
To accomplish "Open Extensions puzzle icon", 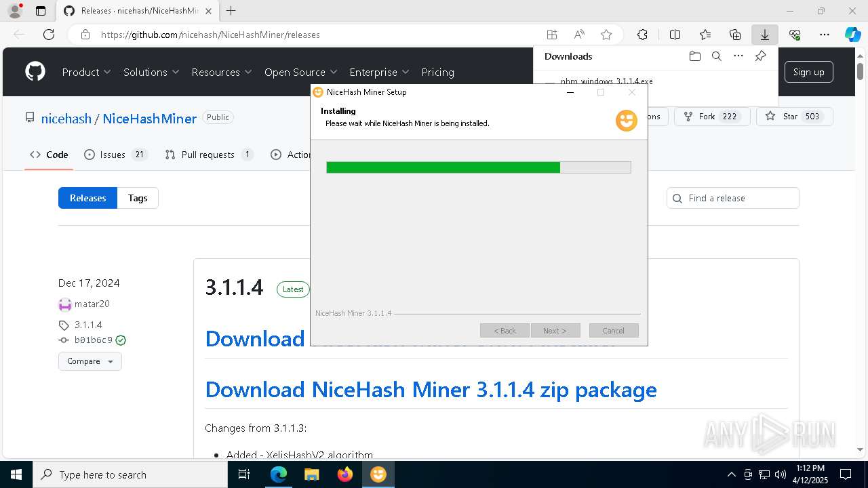I will (x=642, y=35).
